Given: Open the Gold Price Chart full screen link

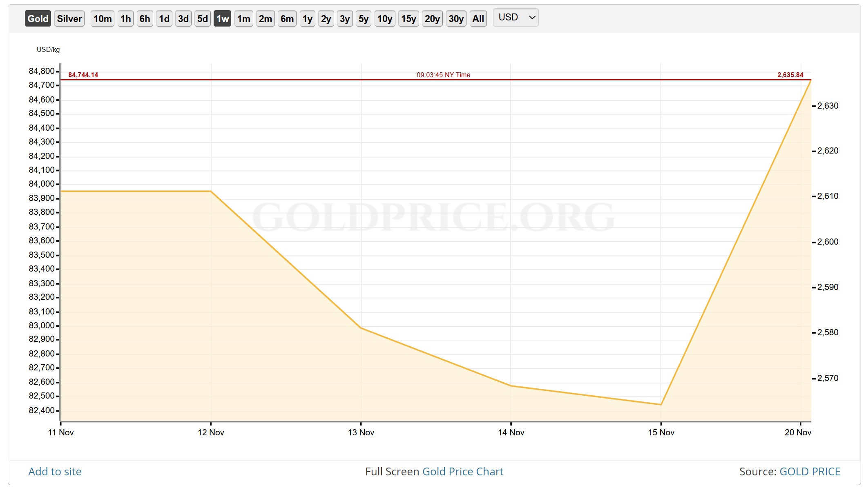Looking at the screenshot, I should (463, 472).
